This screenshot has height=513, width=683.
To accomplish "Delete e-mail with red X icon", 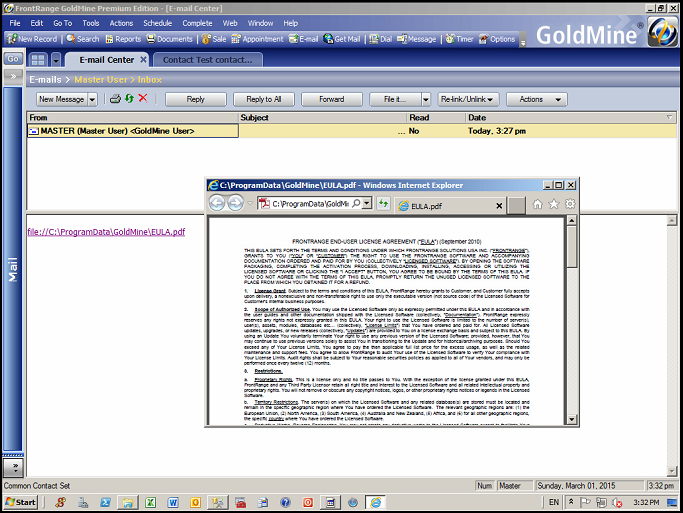I will point(143,98).
